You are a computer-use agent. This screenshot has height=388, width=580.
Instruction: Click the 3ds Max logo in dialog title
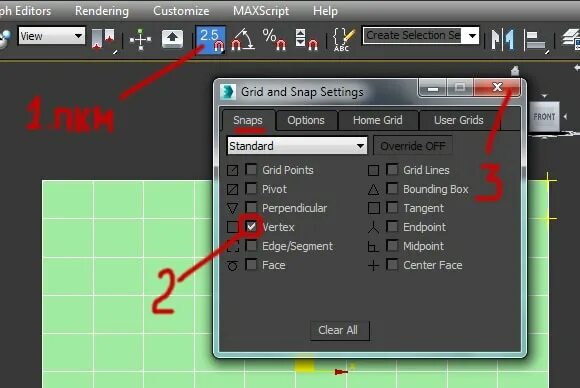[x=228, y=92]
